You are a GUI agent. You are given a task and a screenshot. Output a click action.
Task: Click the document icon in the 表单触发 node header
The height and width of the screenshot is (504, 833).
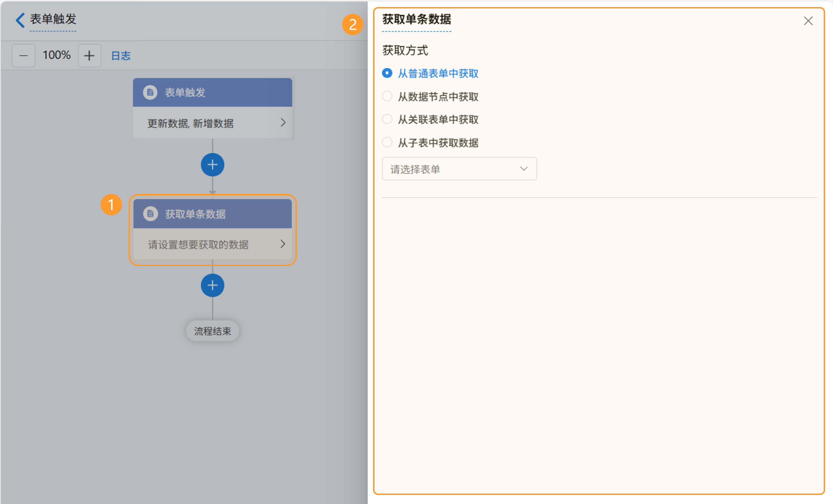150,92
